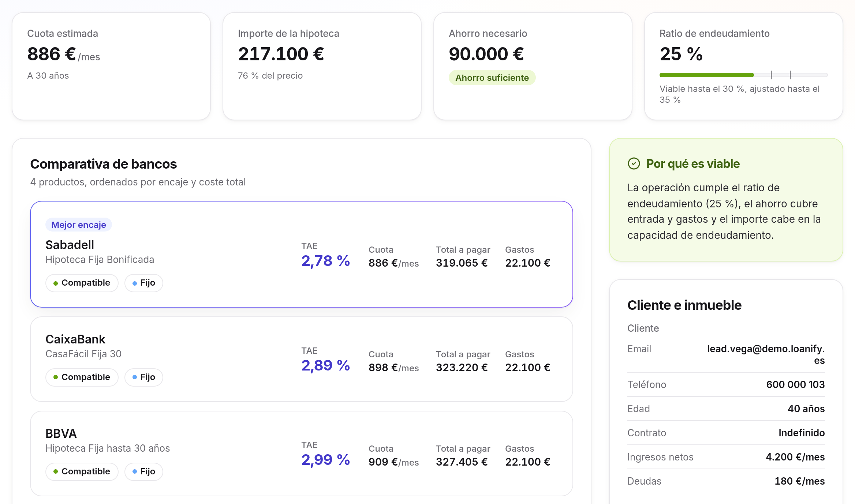Select the Sabadell Hipoteca Fija Bonificada card
Screen dimensions: 855x504
(302, 254)
